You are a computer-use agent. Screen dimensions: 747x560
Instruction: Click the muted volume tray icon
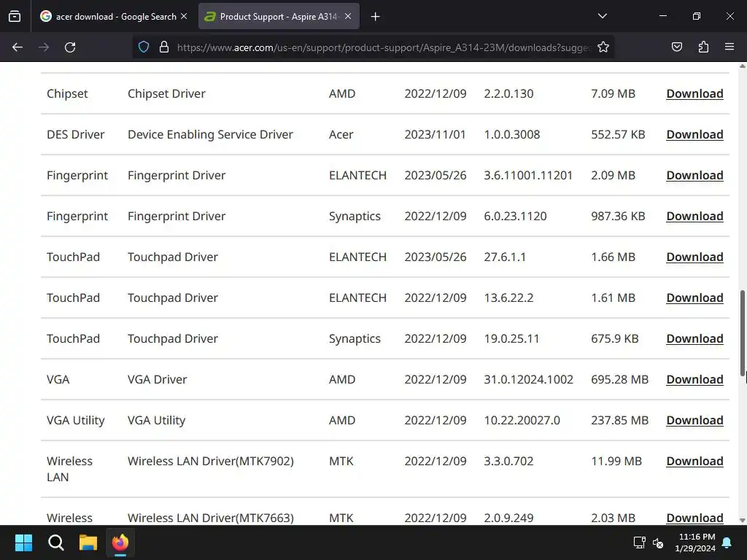click(658, 542)
